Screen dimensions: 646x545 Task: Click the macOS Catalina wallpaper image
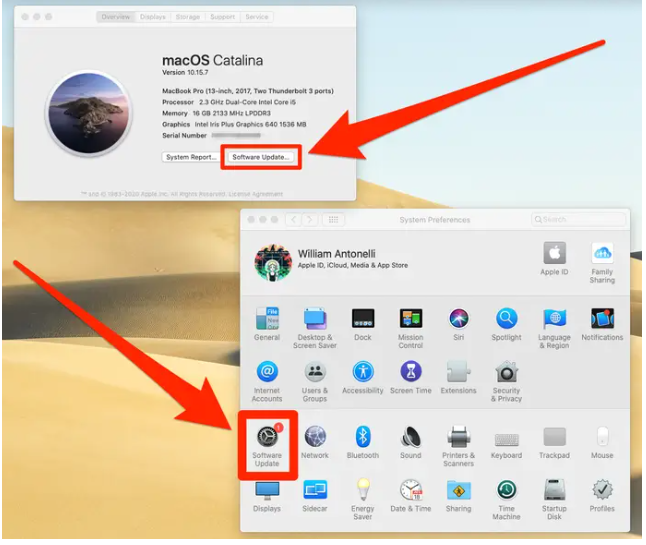point(89,113)
